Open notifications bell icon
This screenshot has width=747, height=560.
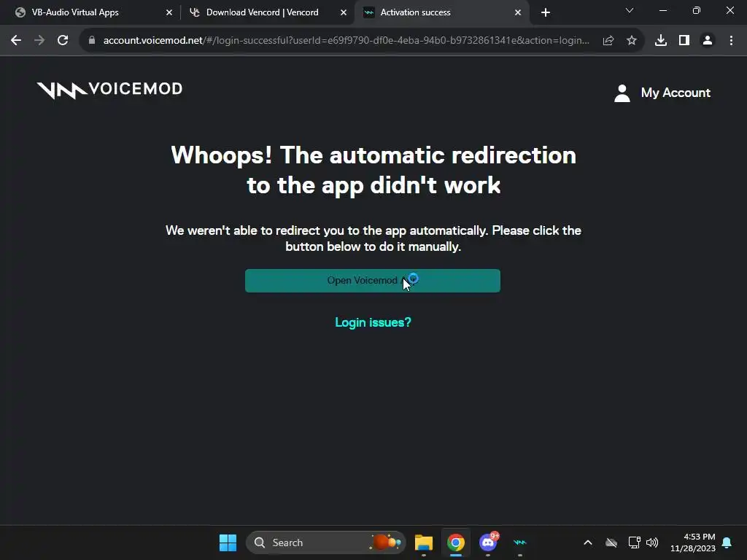pyautogui.click(x=727, y=542)
